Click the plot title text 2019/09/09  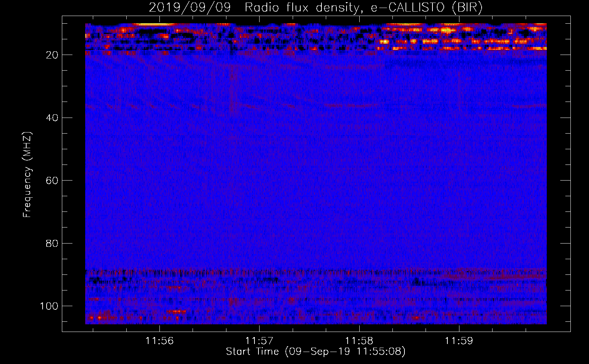click(x=190, y=8)
